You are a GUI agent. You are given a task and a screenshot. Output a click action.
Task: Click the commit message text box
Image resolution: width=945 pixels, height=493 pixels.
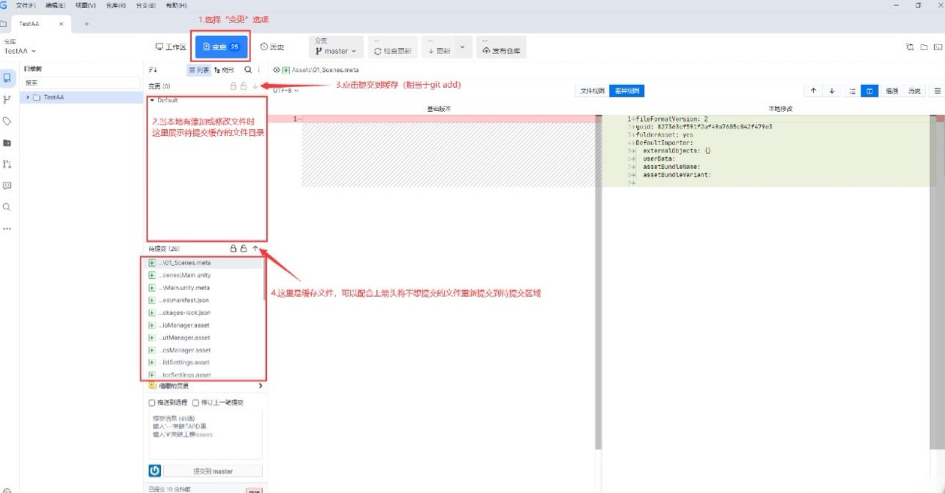(206, 435)
